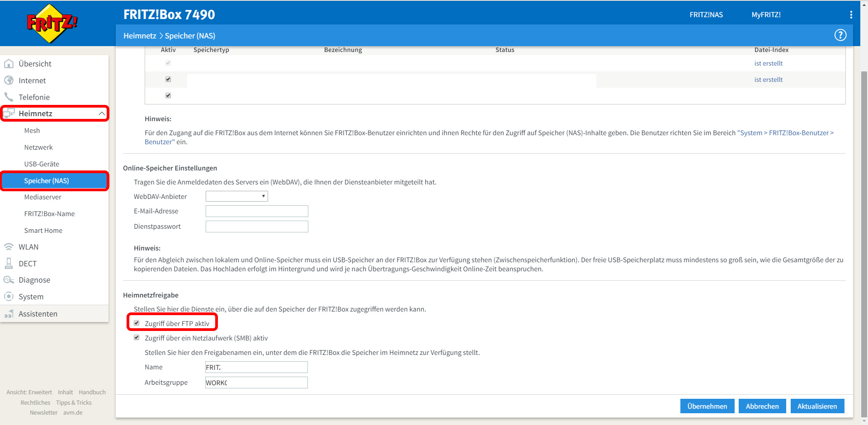The image size is (868, 425).
Task: Click the Assistenten wizard icon
Action: [9, 314]
